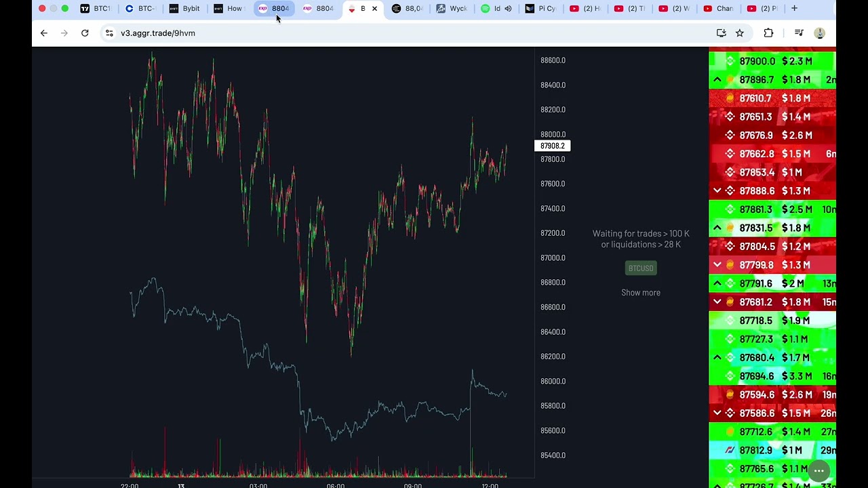Close the active aggr.trade browser tab
This screenshot has height=488, width=868.
pyautogui.click(x=374, y=8)
